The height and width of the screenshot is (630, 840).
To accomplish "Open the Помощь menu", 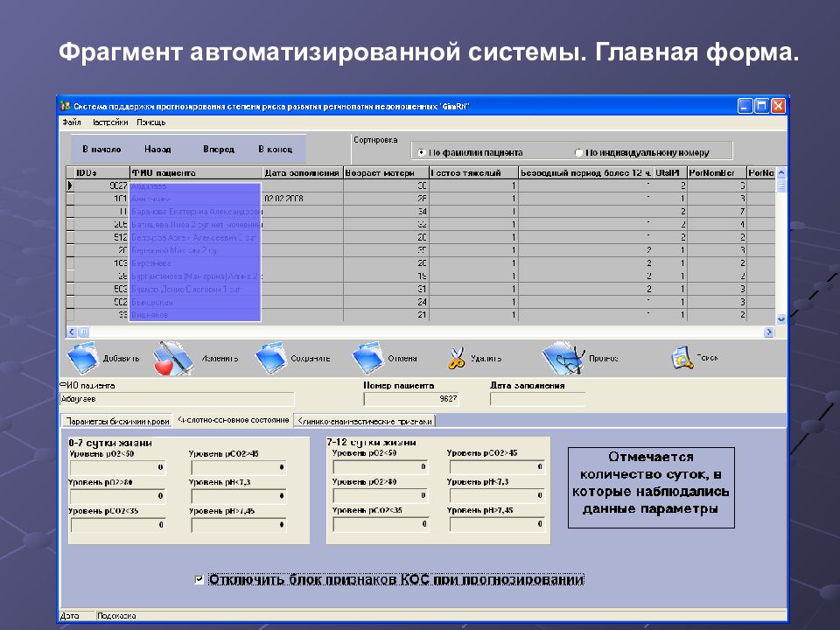I will pos(151,122).
